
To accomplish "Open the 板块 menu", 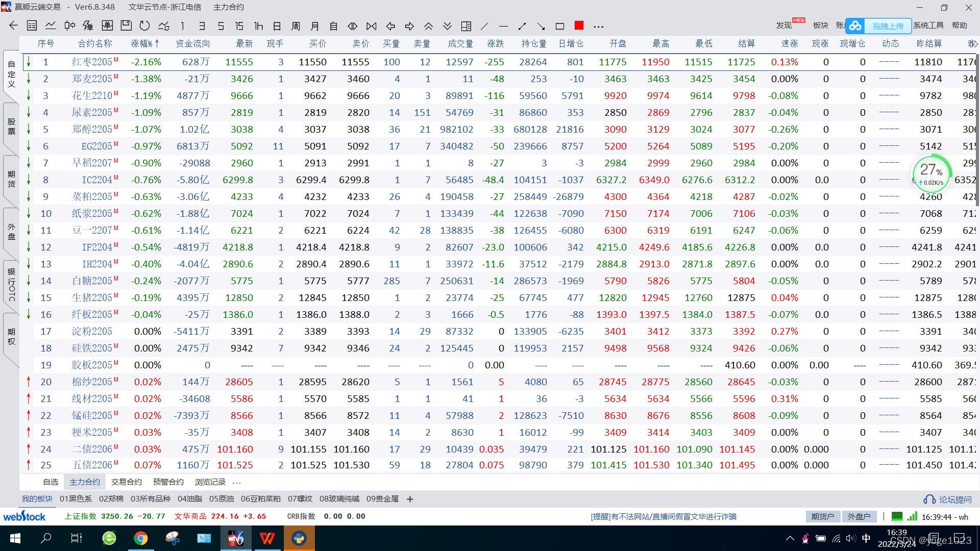I will pos(821,26).
